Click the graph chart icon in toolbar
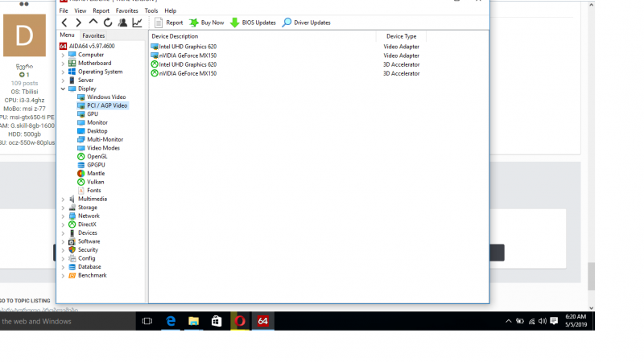The width and height of the screenshot is (644, 362). tap(137, 23)
